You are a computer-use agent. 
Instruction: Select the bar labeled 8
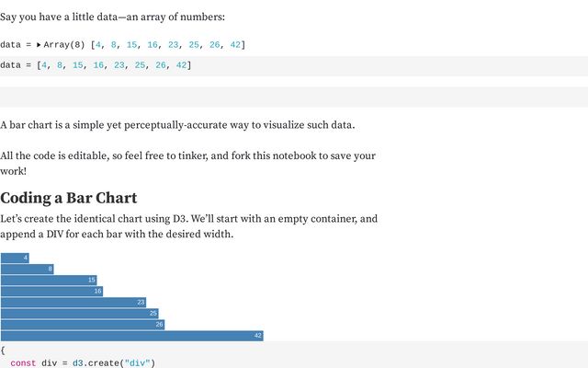27,269
